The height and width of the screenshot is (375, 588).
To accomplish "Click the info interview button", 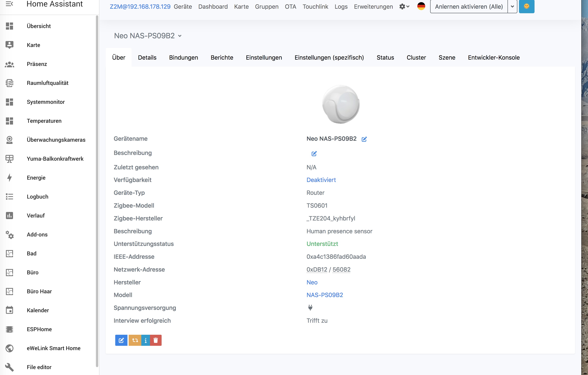I will click(x=146, y=340).
